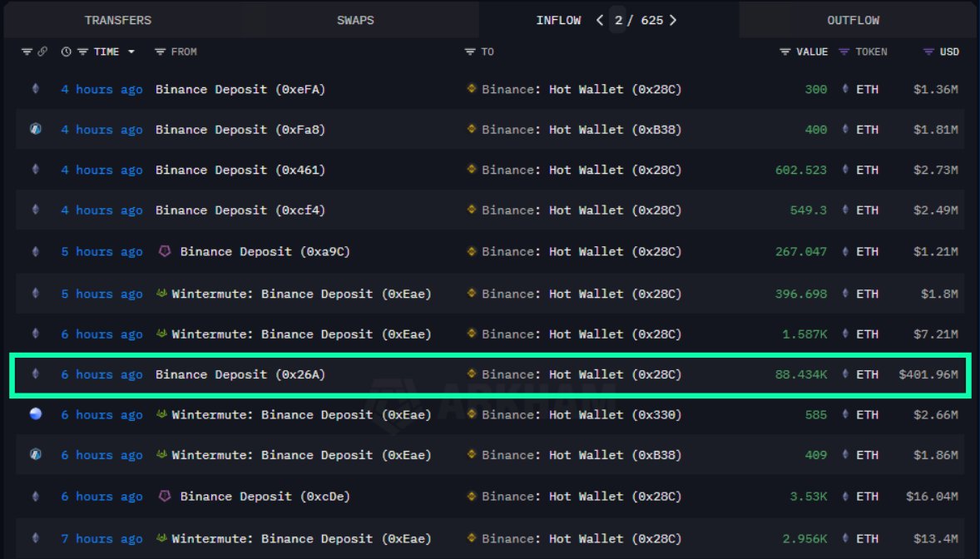Open Binance: Hot Wallet (0xB38) in the 409 ETH row

(582, 455)
